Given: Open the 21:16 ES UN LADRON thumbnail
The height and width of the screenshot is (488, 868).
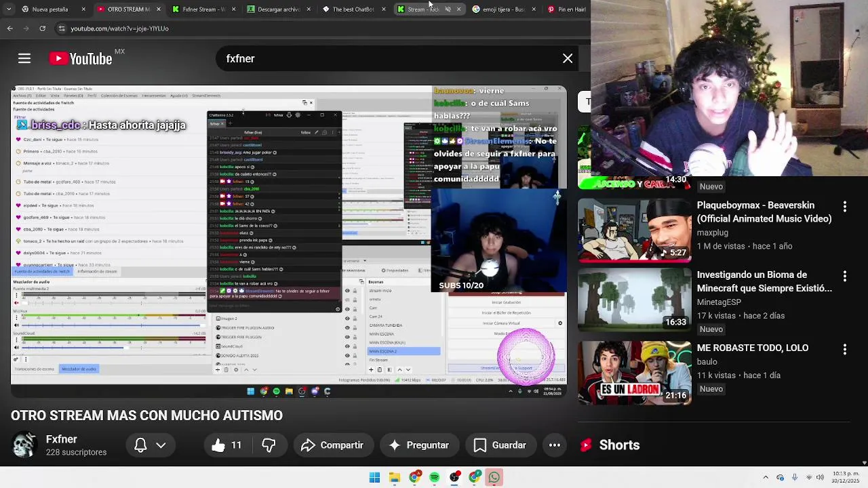Looking at the screenshot, I should [635, 373].
